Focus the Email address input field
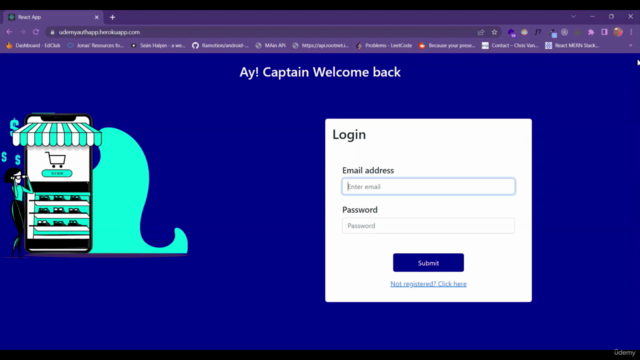This screenshot has width=640, height=360. 428,187
